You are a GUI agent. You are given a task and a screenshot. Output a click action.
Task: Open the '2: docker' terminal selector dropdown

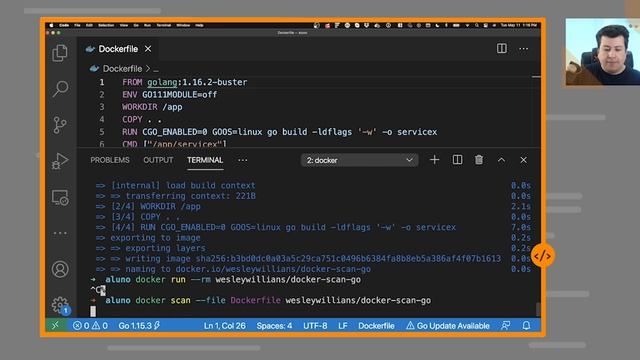point(360,160)
